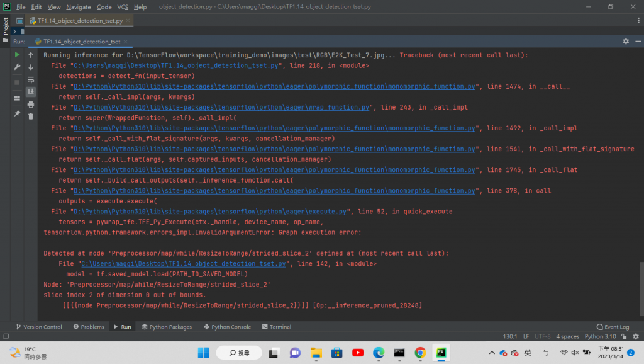The image size is (644, 364).
Task: Click the Stop process square icon
Action: pyautogui.click(x=17, y=82)
